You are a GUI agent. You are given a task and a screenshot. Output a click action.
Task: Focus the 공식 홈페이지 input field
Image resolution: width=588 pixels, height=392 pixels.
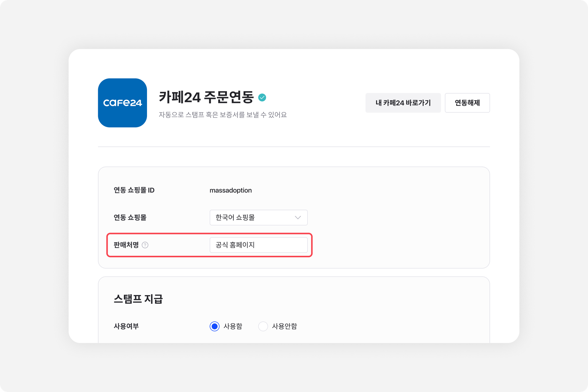click(x=258, y=245)
